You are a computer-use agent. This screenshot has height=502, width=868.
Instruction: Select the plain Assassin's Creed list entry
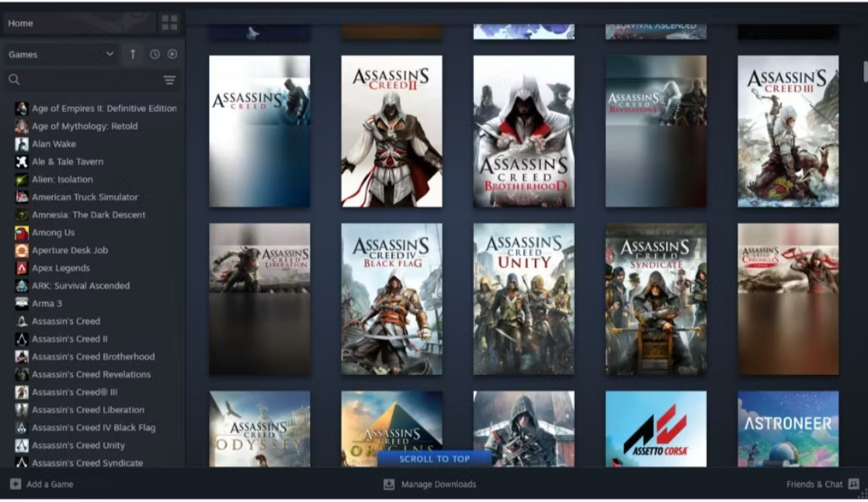[x=66, y=322]
